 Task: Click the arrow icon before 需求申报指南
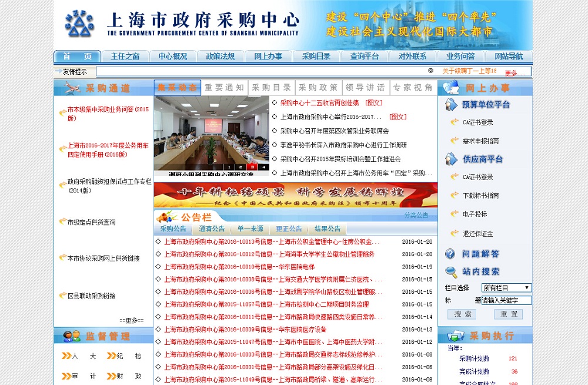tap(454, 140)
